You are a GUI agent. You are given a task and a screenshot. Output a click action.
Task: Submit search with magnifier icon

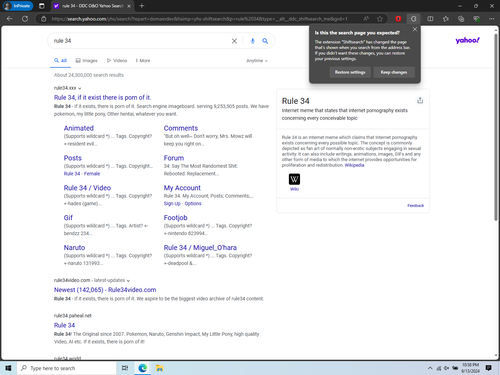point(265,41)
